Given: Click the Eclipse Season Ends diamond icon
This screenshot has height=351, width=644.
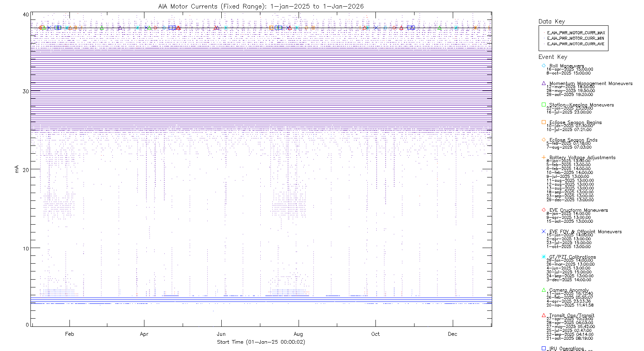Looking at the screenshot, I should 544,140.
